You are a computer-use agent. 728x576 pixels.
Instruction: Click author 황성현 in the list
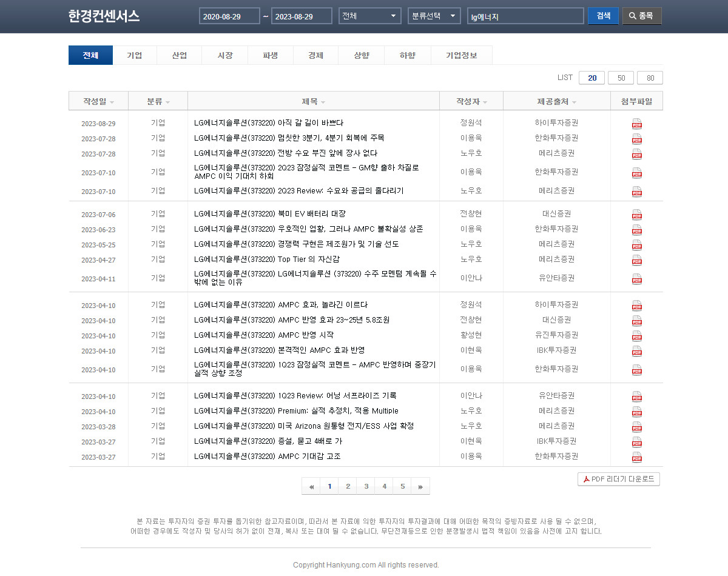[x=471, y=335]
